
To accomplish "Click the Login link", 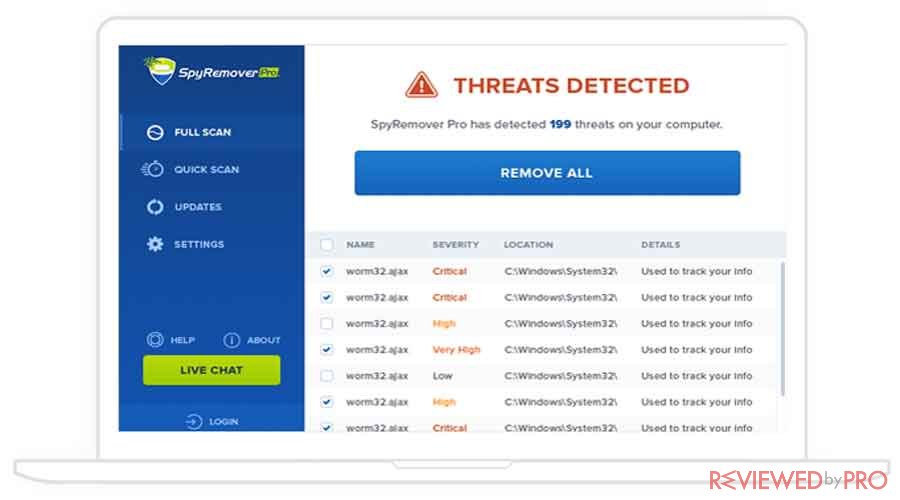I will [x=212, y=421].
